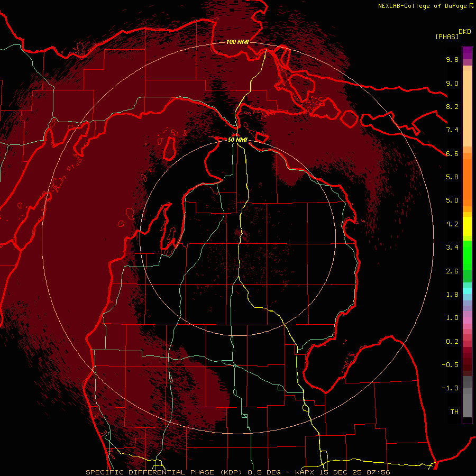Pick the peach segment of color bar

coord(467,108)
